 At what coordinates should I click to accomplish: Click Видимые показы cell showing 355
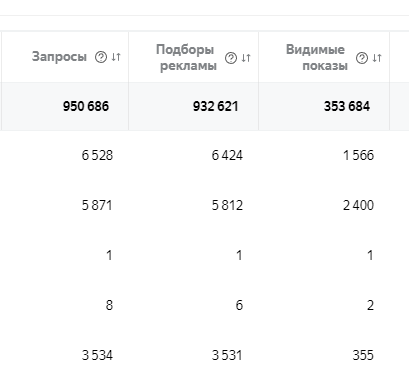point(363,355)
